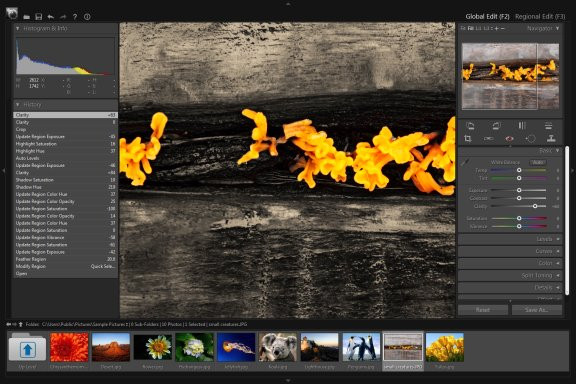This screenshot has height=384, width=576.
Task: Click the Auto white balance button
Action: coord(538,162)
